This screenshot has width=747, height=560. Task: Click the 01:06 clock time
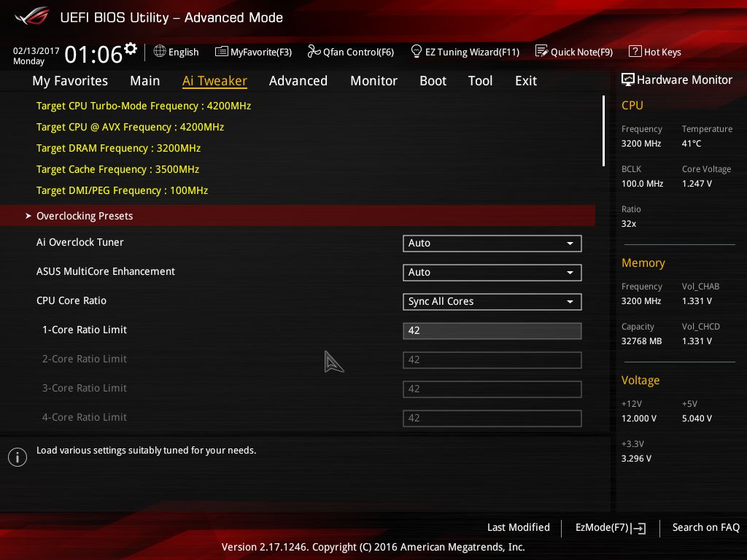93,54
